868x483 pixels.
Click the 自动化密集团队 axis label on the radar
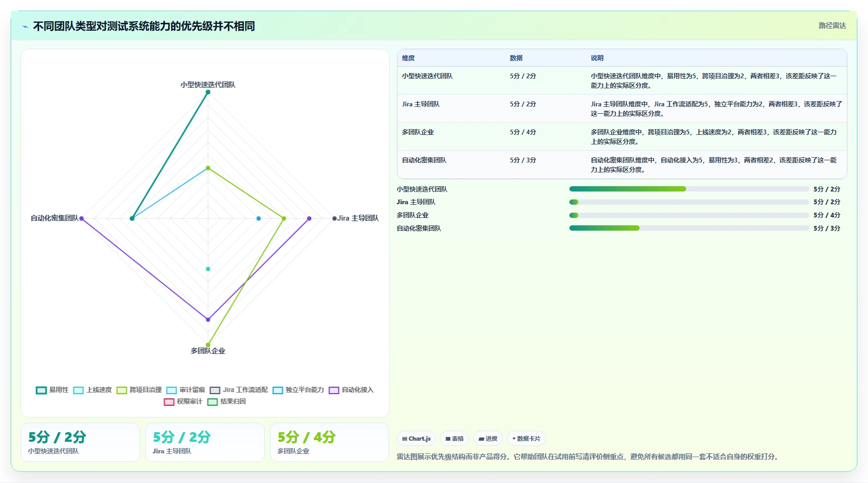pyautogui.click(x=54, y=218)
